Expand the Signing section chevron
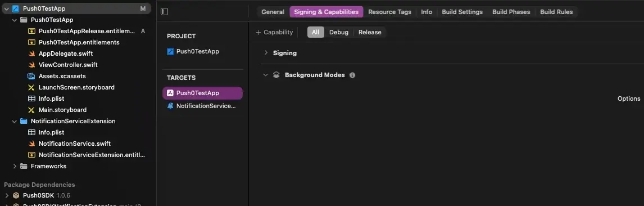 (266, 53)
